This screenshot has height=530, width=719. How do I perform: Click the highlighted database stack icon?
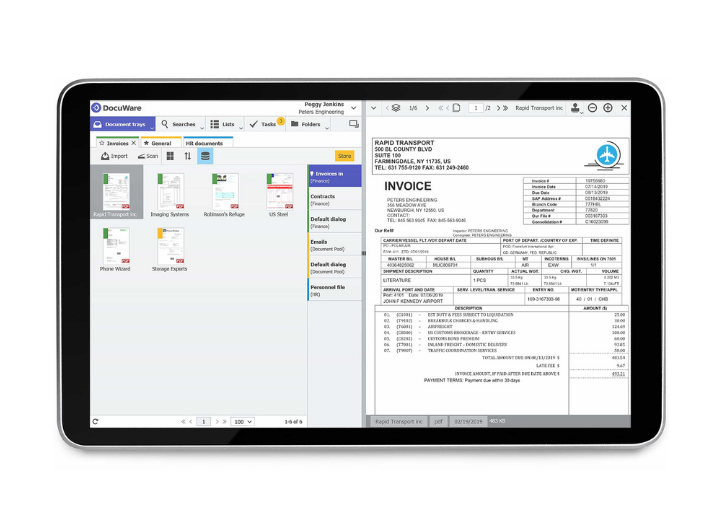[x=205, y=156]
